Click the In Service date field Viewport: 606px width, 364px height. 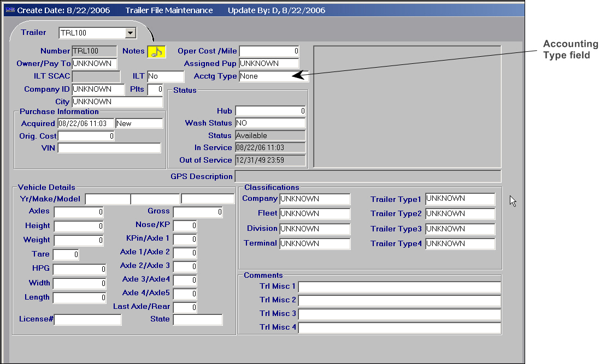[270, 148]
